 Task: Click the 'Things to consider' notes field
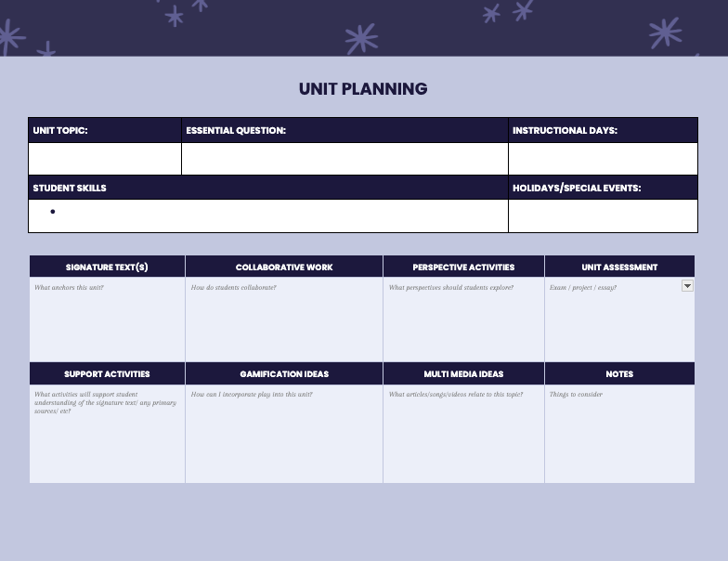click(x=576, y=394)
